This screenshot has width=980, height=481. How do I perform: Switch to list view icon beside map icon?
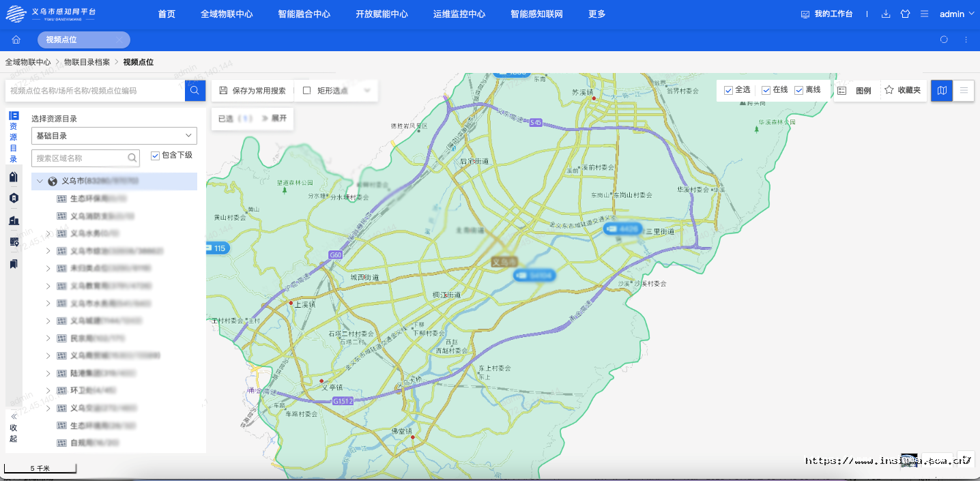point(964,90)
